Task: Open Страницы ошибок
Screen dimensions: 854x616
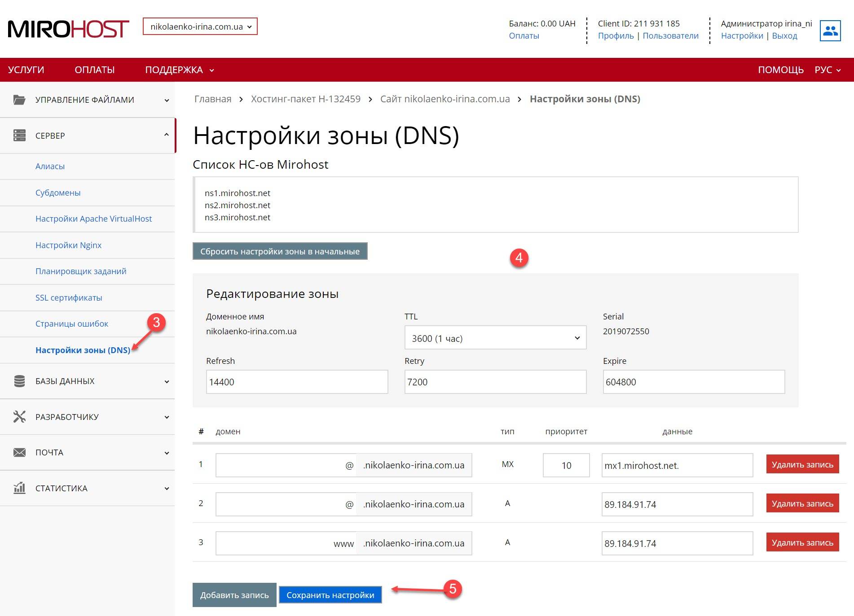Action: [72, 323]
